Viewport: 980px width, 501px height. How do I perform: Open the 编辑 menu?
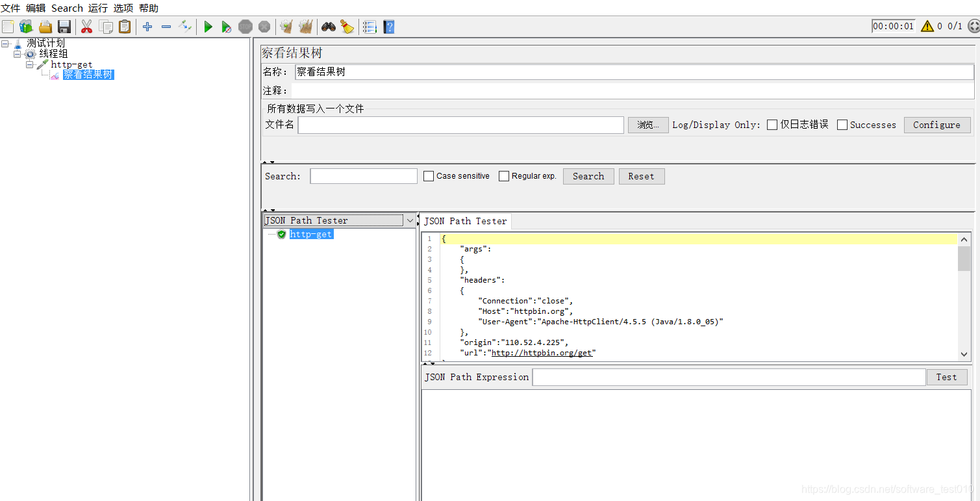tap(36, 8)
